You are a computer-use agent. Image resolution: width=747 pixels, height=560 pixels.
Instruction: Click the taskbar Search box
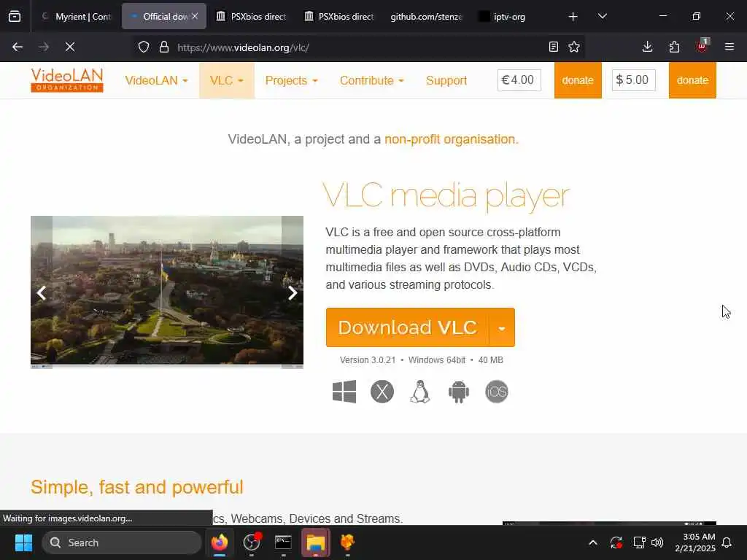point(122,542)
